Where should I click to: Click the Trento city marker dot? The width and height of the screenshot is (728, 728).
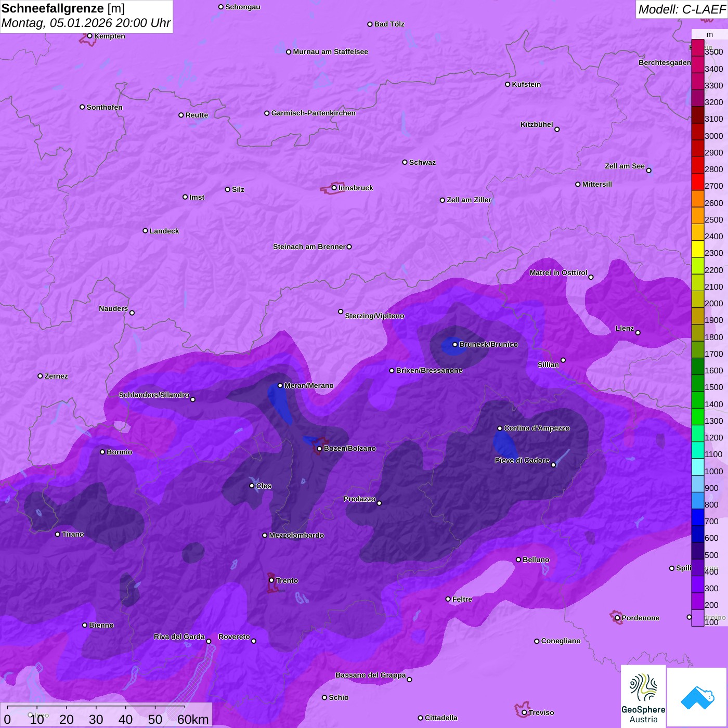[x=271, y=580]
